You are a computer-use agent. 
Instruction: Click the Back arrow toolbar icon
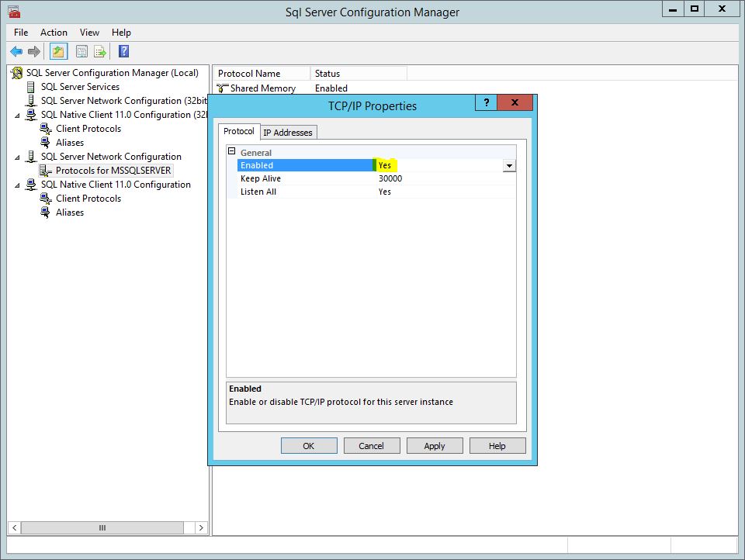[x=16, y=51]
